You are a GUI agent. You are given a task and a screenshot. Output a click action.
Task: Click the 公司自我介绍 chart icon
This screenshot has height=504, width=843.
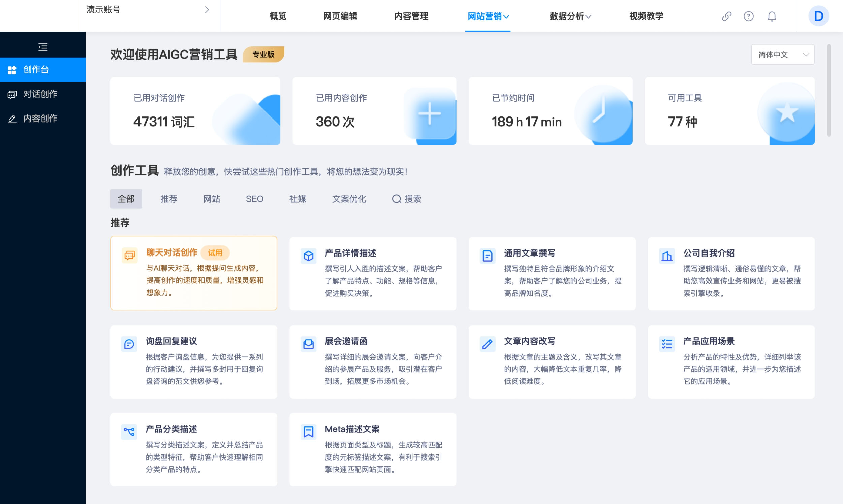(x=667, y=256)
